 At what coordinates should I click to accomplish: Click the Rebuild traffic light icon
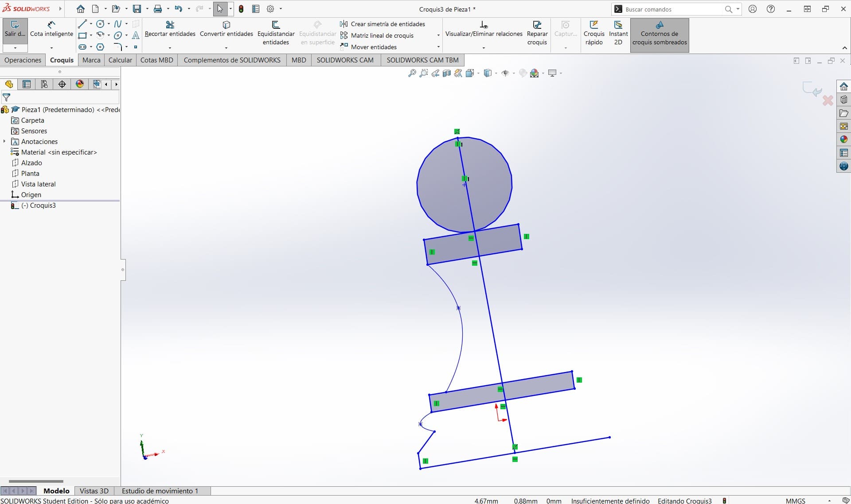pos(241,9)
